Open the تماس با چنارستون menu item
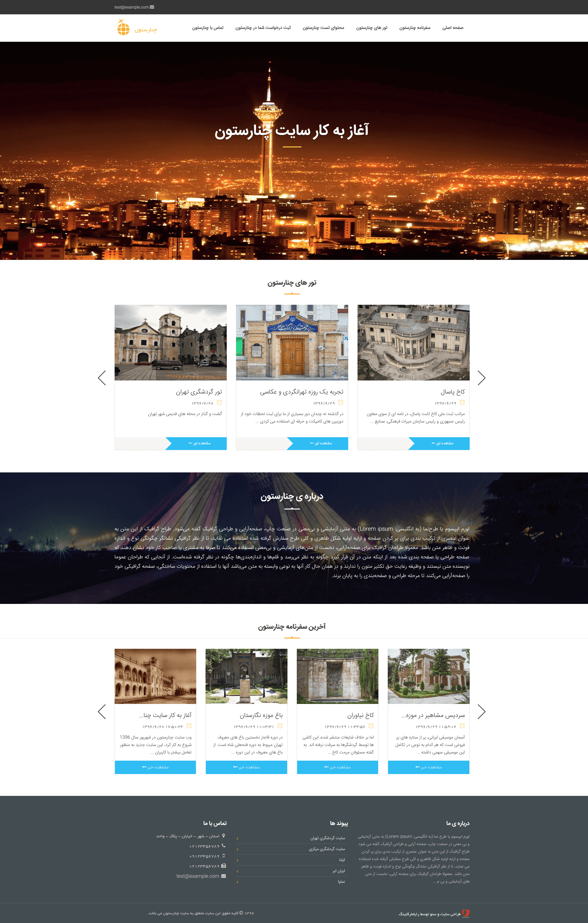The width and height of the screenshot is (588, 923). [208, 28]
